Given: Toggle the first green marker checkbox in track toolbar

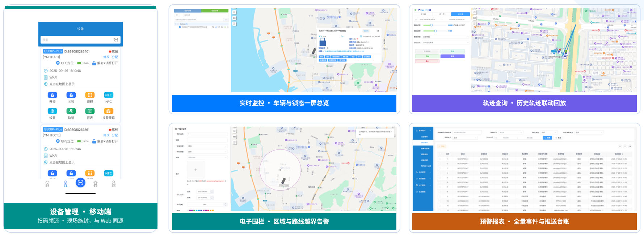Looking at the screenshot, I should pyautogui.click(x=415, y=10).
